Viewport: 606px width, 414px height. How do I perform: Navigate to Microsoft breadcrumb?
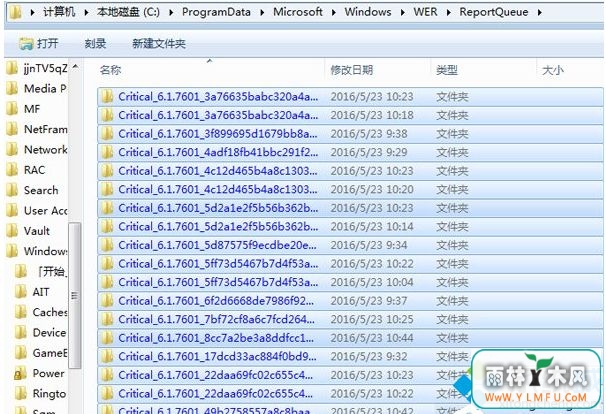pos(298,12)
